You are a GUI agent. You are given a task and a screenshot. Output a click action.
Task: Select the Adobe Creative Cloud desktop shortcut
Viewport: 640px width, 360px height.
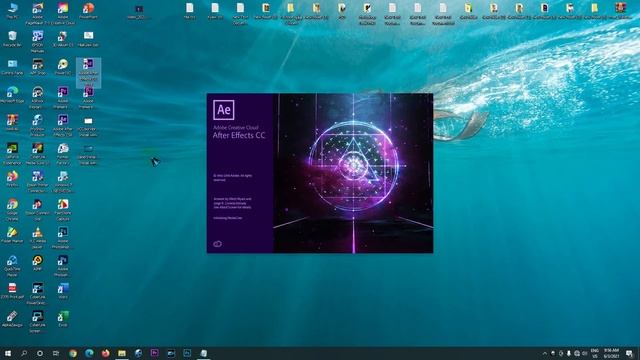pyautogui.click(x=63, y=13)
